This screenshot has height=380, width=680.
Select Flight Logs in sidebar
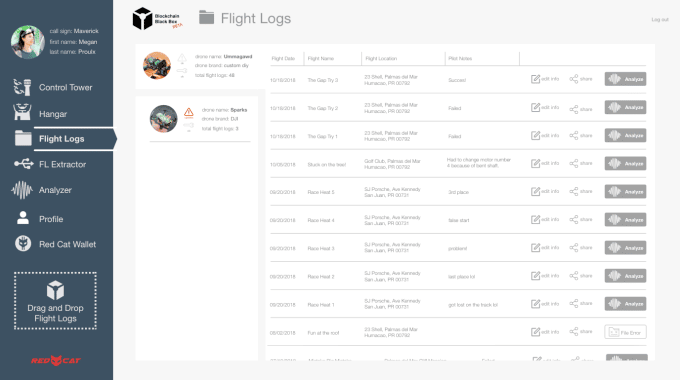pyautogui.click(x=62, y=139)
